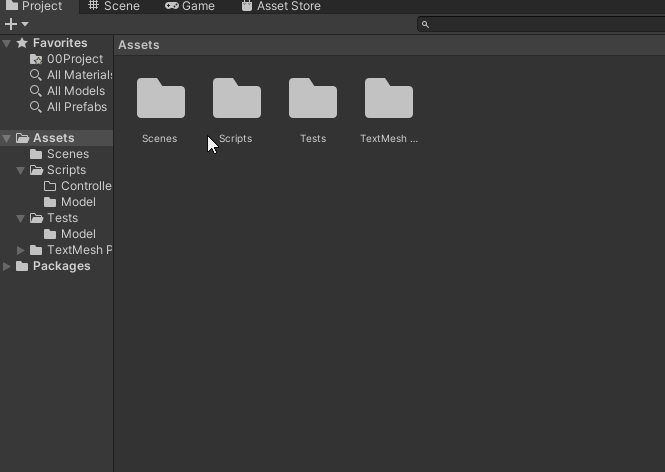Select the Model folder under Tests
The width and height of the screenshot is (665, 472).
(56, 234)
